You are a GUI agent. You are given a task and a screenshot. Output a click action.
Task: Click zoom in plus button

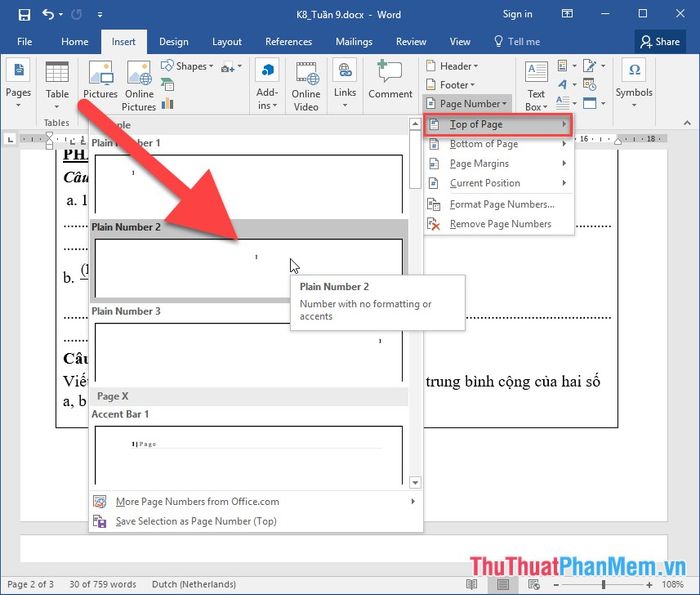pyautogui.click(x=649, y=584)
